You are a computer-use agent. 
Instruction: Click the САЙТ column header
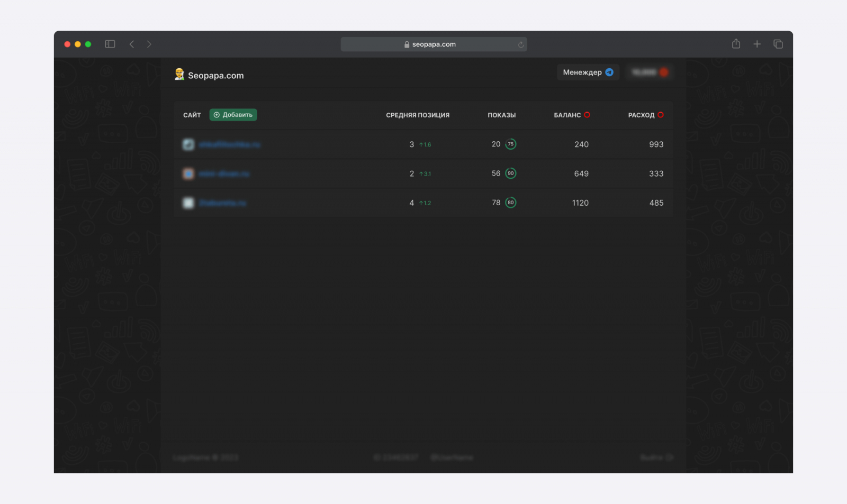192,115
